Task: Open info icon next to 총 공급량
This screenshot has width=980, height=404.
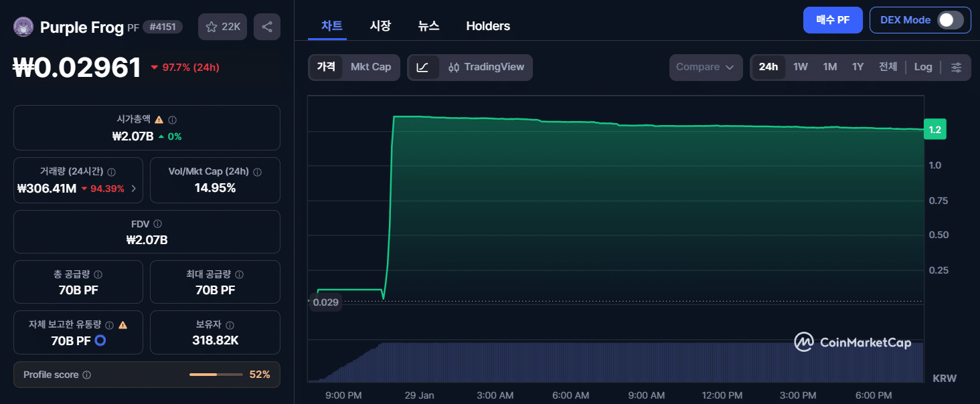Action: [x=98, y=274]
